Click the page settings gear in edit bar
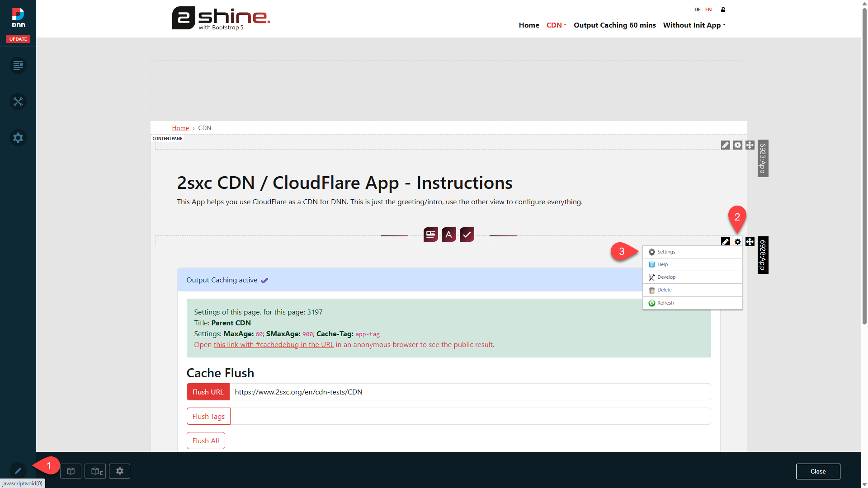Screen dimensions: 868x488 (x=119, y=471)
